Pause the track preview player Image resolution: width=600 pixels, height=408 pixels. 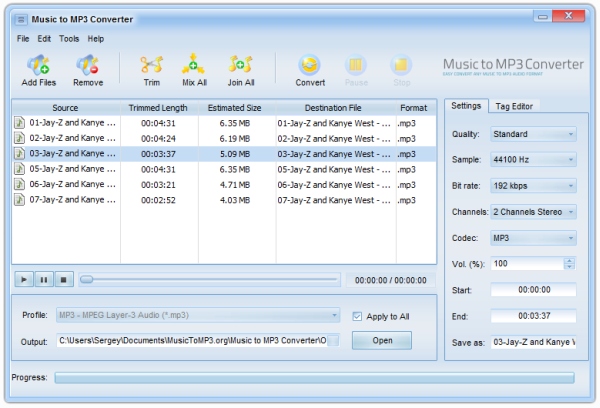pos(44,279)
